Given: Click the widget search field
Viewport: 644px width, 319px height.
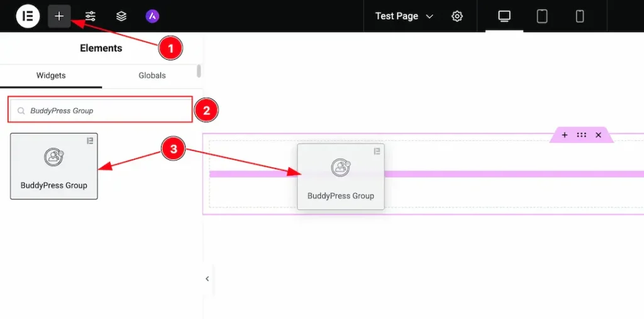Looking at the screenshot, I should (x=100, y=110).
